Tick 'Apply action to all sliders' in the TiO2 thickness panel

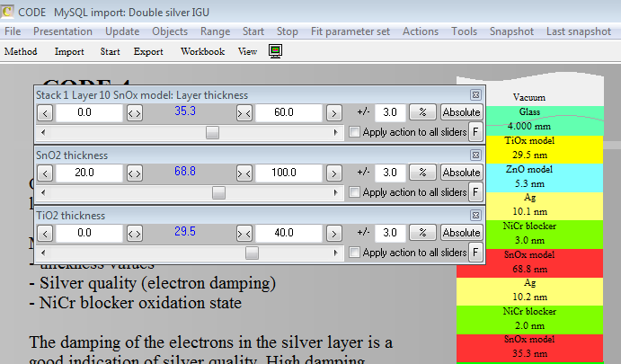354,253
